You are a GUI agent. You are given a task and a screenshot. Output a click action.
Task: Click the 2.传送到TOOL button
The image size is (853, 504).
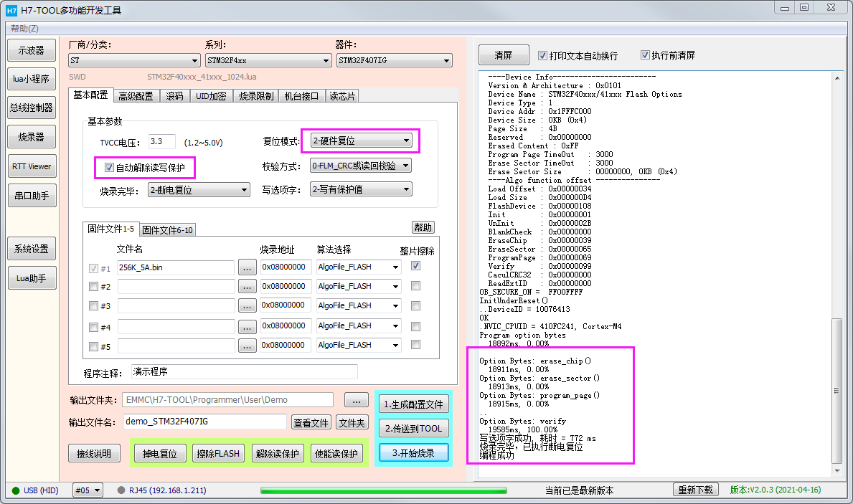414,429
